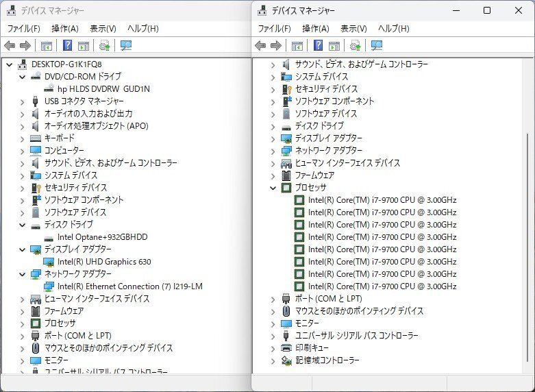The height and width of the screenshot is (392, 535).
Task: Expand the キーボード category
Action: point(23,138)
